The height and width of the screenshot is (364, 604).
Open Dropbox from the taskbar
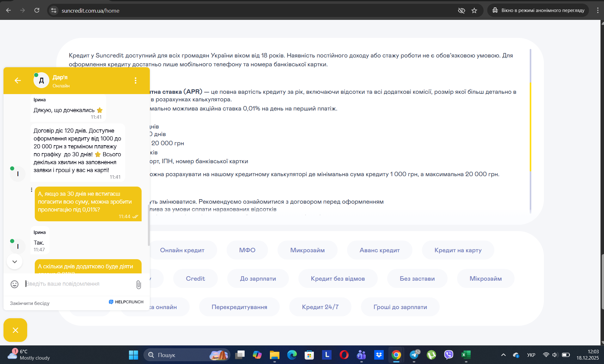[x=379, y=355]
